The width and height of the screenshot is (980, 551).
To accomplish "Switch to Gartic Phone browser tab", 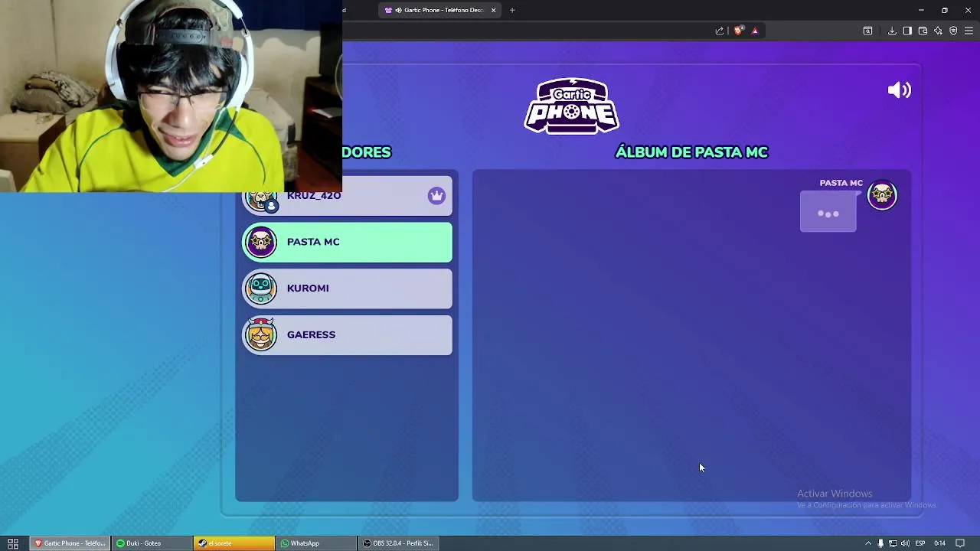I will 439,10.
